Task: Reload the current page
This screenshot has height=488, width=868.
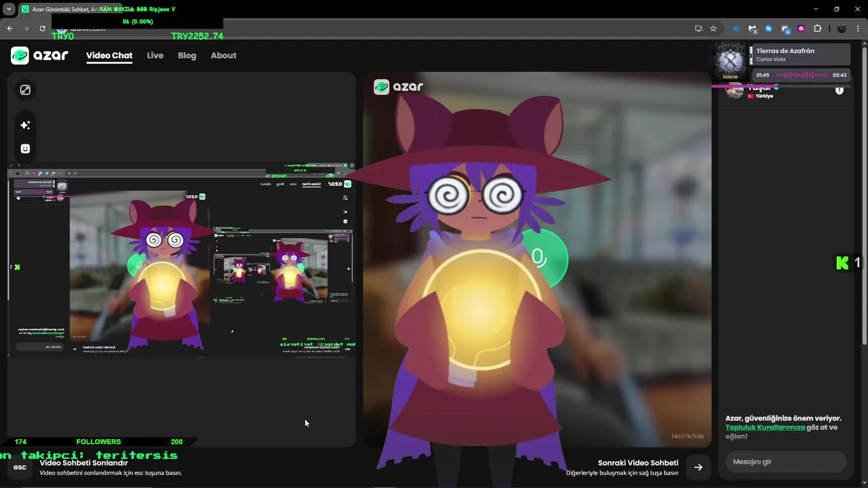Action: coord(42,28)
